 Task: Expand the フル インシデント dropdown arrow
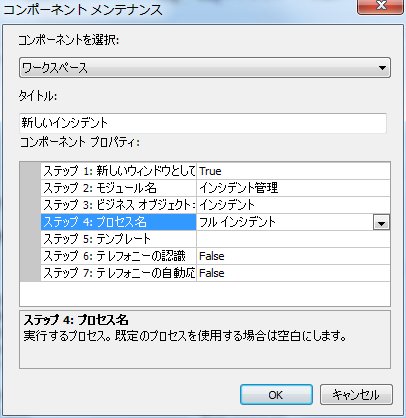tap(381, 222)
